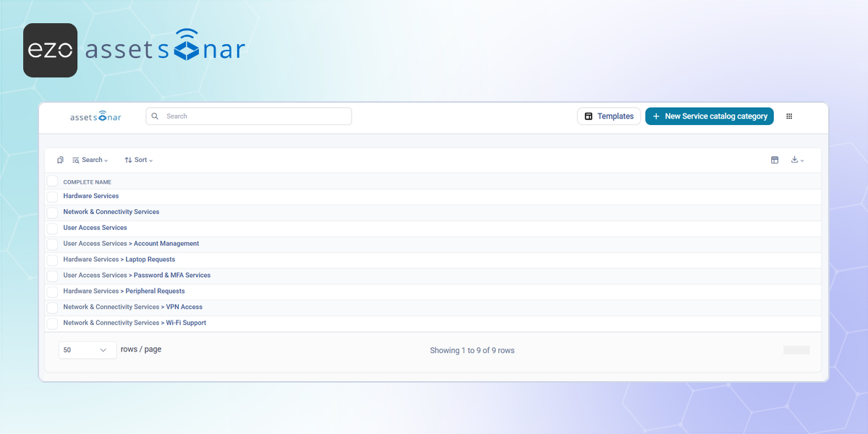868x434 pixels.
Task: Check the Peripheral Requests row checkbox
Action: click(52, 292)
